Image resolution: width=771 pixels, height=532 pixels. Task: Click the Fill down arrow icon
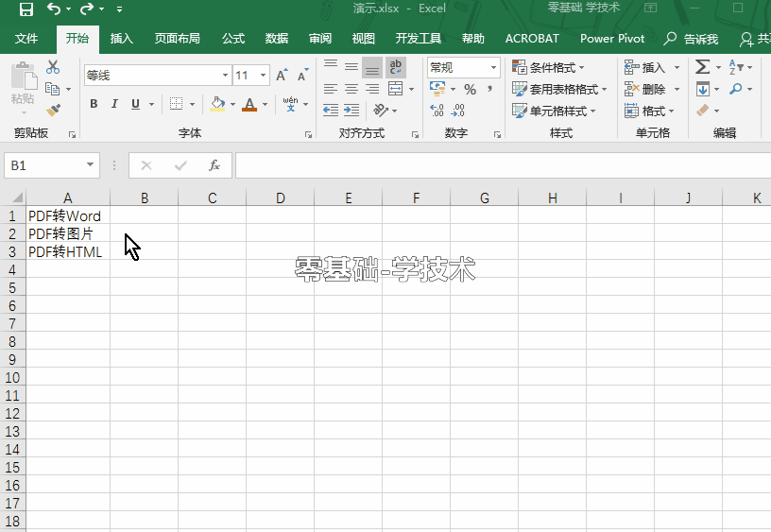[x=703, y=89]
